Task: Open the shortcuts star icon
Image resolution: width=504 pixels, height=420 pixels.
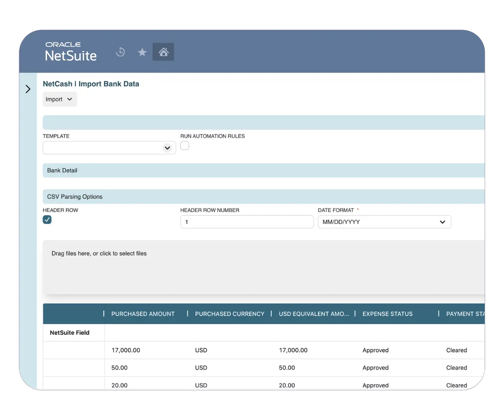Action: [142, 52]
